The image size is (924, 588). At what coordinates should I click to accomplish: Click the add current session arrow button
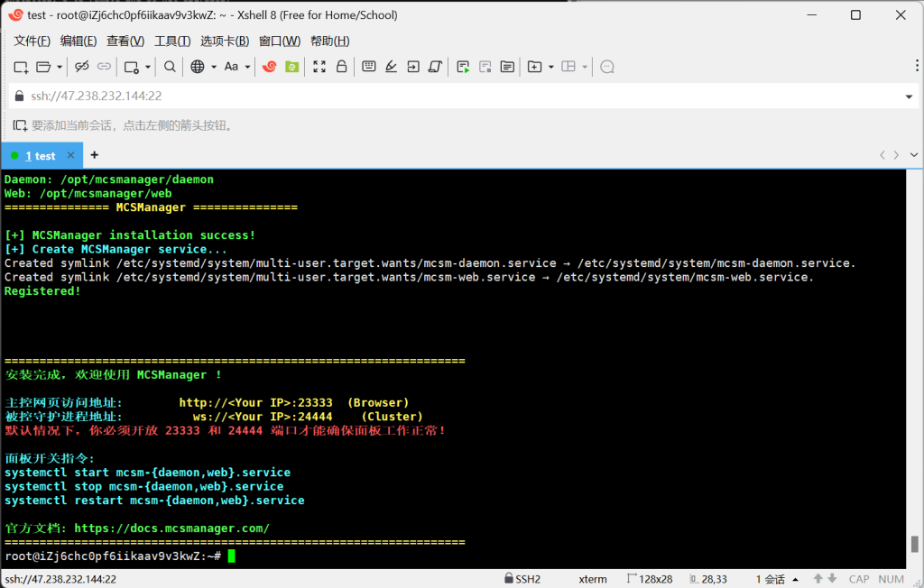coord(20,125)
